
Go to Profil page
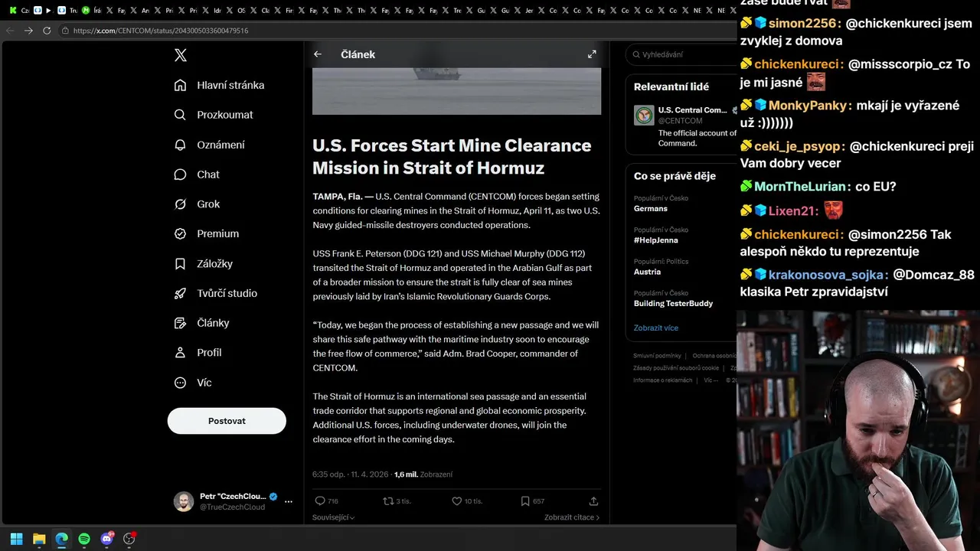[x=198, y=353]
